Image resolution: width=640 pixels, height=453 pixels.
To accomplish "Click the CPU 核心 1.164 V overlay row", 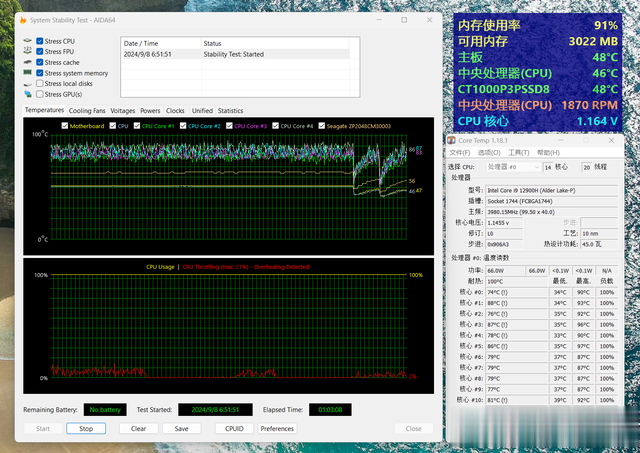I will 538,121.
